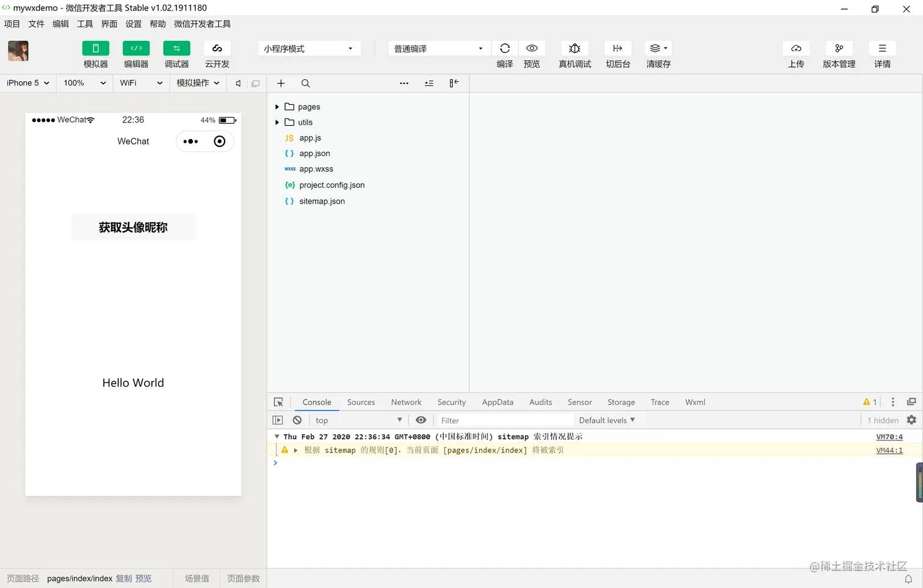923x588 pixels.
Task: Click the three-dots more icon in file panel
Action: click(x=404, y=84)
